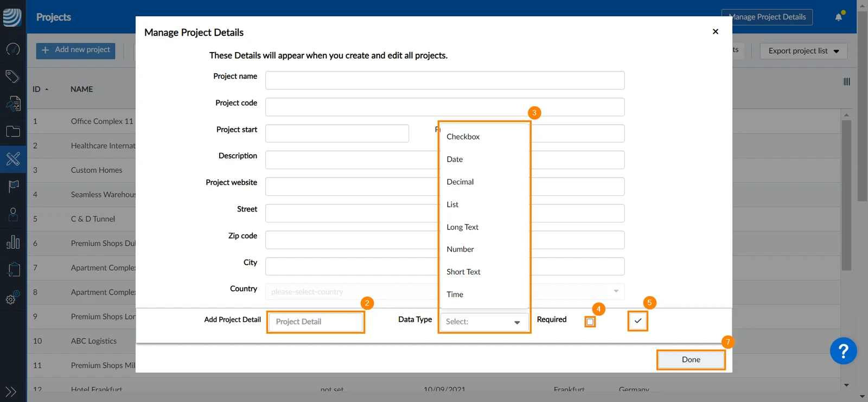Open the folder icon in sidebar
This screenshot has width=868, height=402.
(13, 131)
